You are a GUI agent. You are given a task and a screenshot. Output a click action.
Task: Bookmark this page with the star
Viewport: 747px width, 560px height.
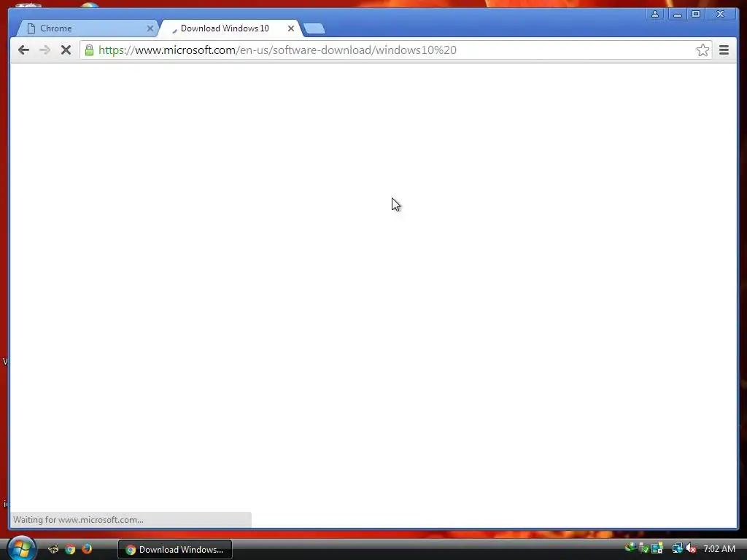click(x=703, y=50)
